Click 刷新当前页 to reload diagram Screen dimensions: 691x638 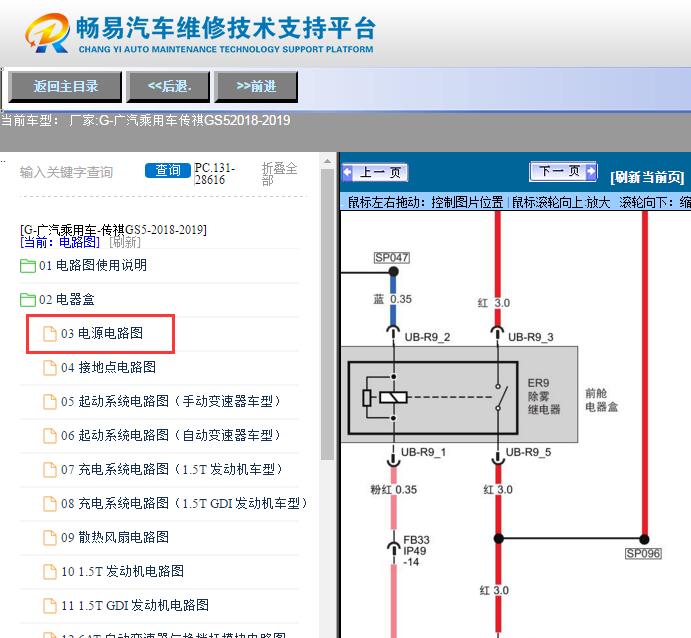click(x=647, y=177)
